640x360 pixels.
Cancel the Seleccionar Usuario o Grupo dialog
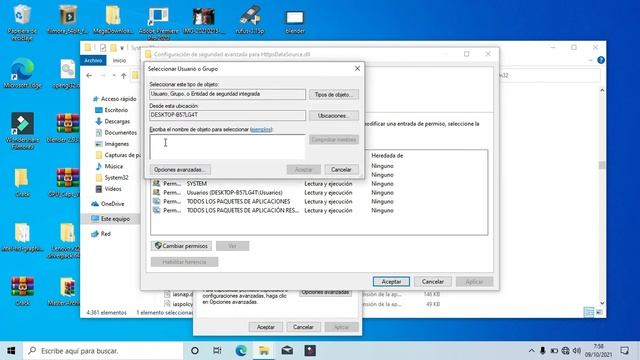pyautogui.click(x=341, y=169)
